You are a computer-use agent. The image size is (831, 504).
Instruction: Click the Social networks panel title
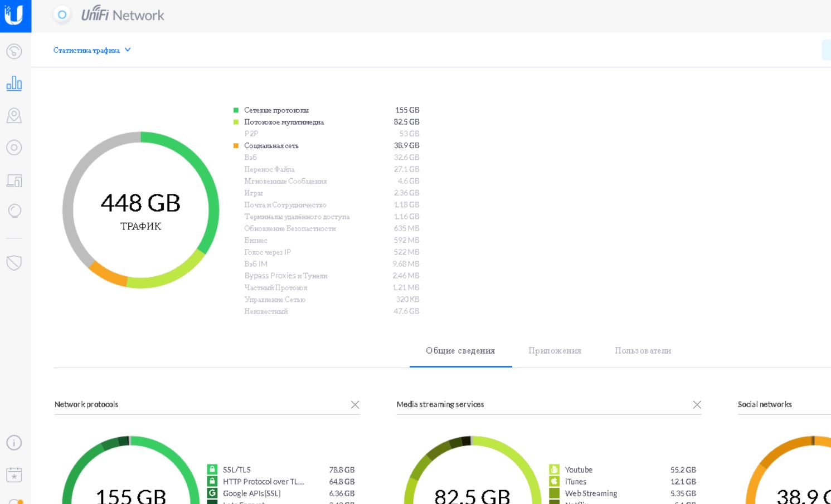click(765, 404)
